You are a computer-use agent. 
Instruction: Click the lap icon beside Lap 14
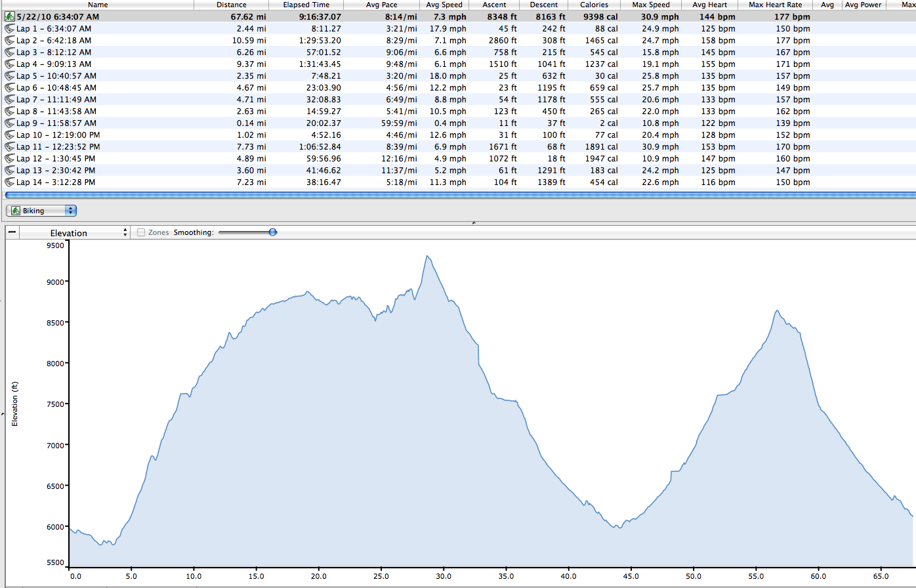(x=10, y=182)
